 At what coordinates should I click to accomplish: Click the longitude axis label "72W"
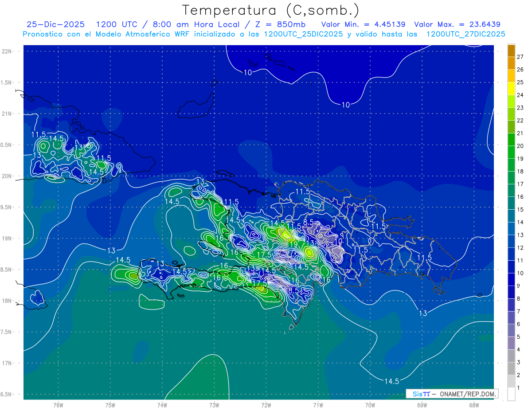coord(266,405)
